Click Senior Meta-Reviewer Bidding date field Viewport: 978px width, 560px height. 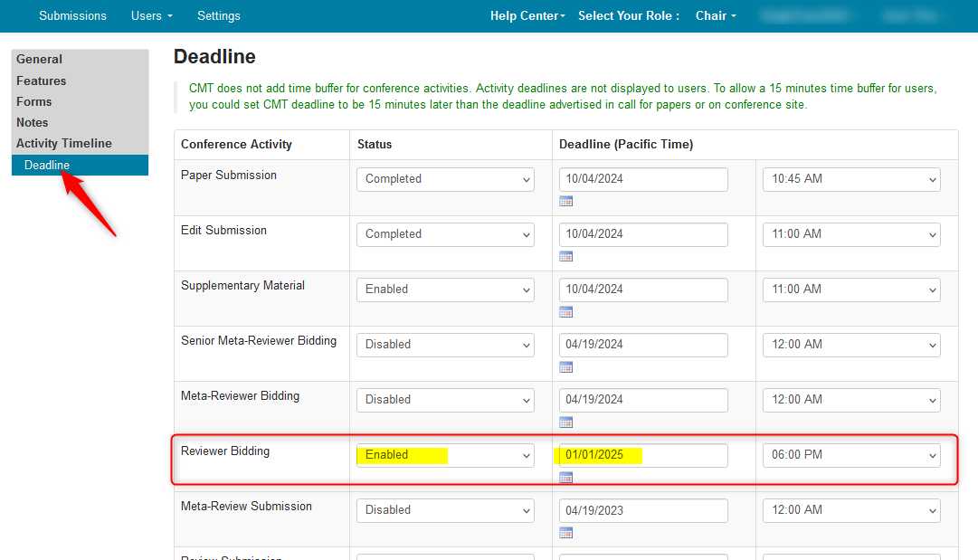[x=643, y=345]
